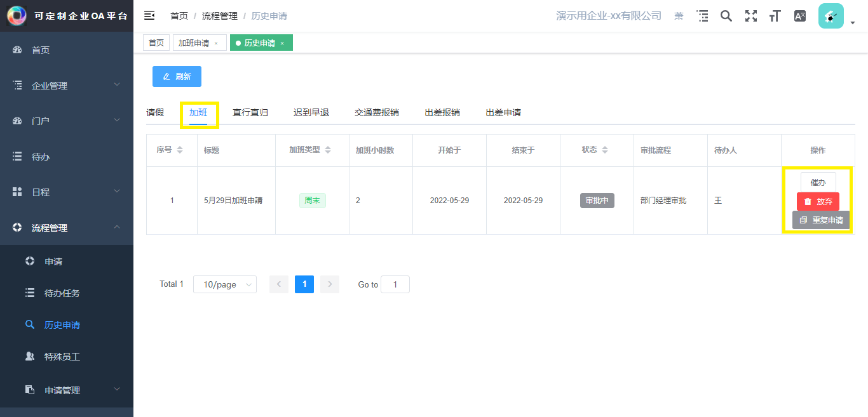Open 首页 in the sidebar

coord(67,50)
